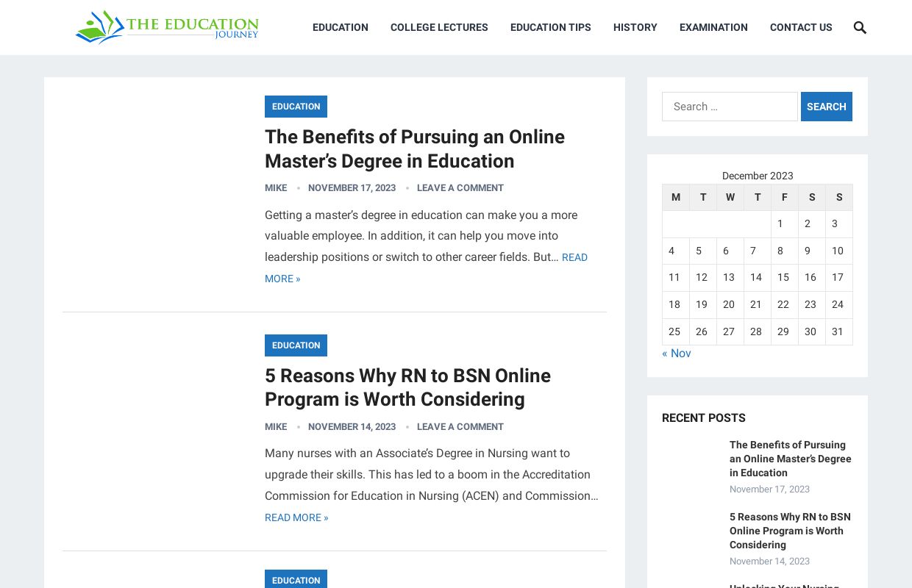Viewport: 912px width, 588px height.
Task: Click The Education Journey logo
Action: click(x=167, y=27)
